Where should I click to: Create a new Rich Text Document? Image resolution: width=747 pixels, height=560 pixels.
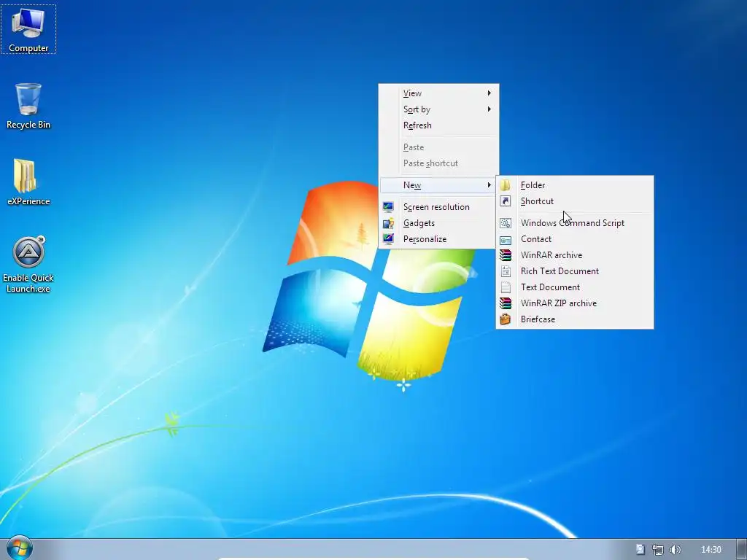click(x=575, y=271)
